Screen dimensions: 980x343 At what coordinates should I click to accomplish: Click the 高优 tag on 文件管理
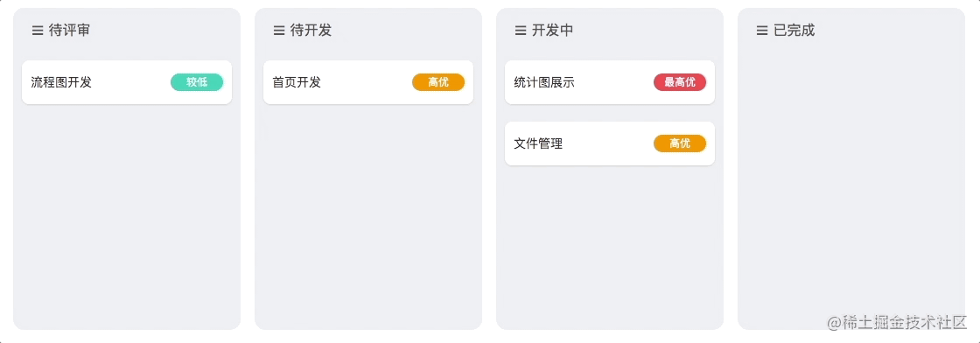click(x=680, y=143)
